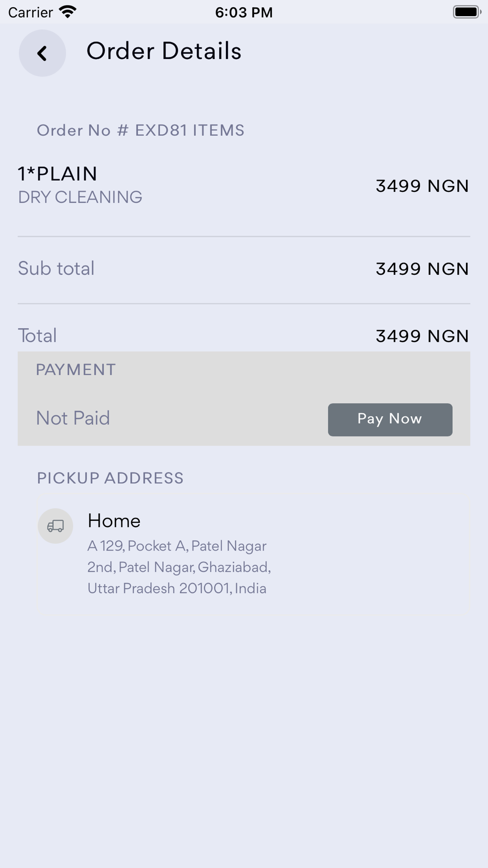Screen dimensions: 488x868
Task: Tap the Sub total amount value
Action: click(422, 269)
